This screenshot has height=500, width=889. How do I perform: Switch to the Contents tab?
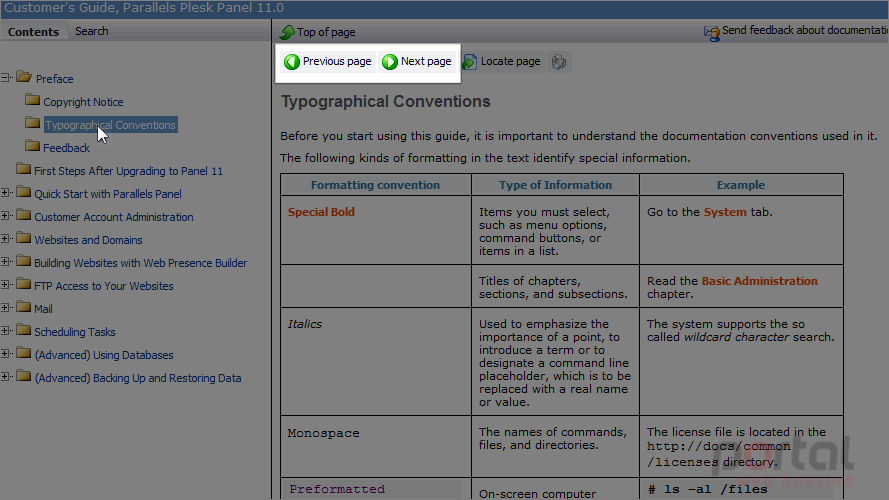[x=33, y=32]
